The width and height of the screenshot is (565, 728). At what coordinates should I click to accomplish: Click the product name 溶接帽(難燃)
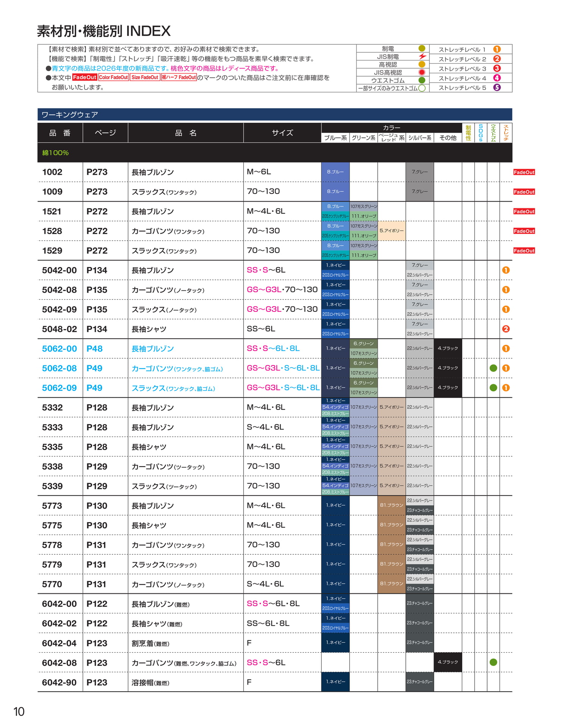pyautogui.click(x=151, y=682)
